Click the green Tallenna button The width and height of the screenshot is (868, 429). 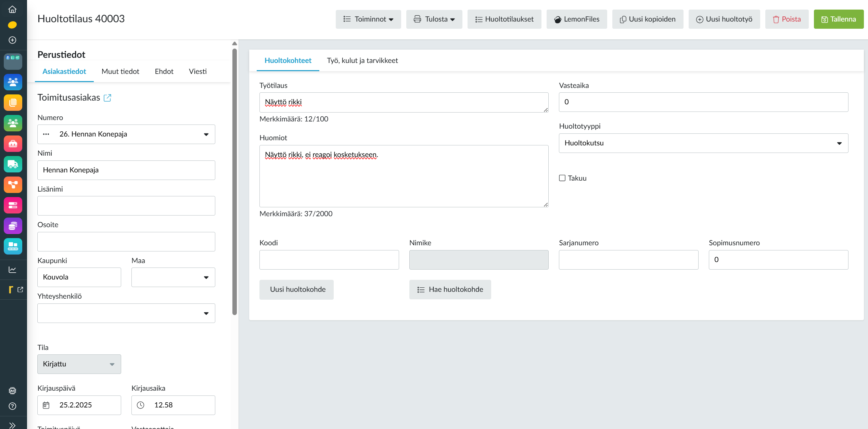839,19
